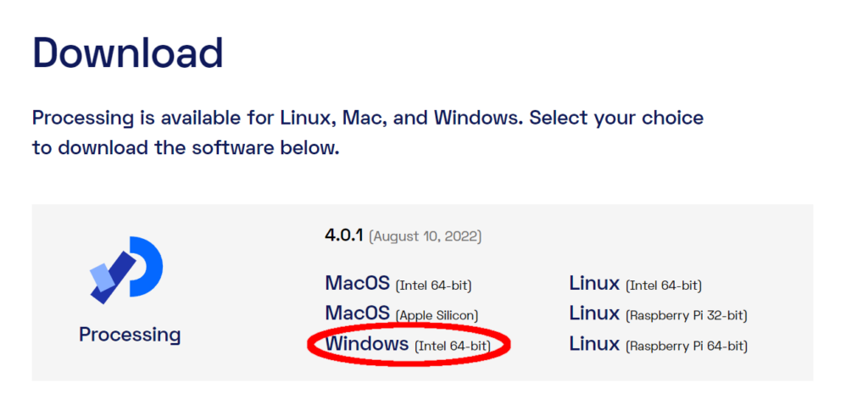Click the "Processing is available" description paragraph
The height and width of the screenshot is (416, 868).
click(368, 133)
